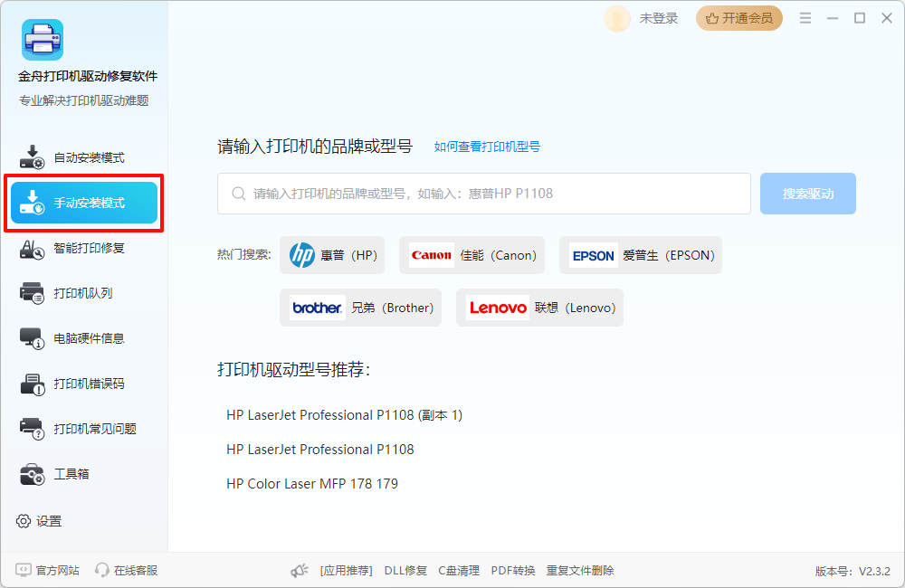905x588 pixels.
Task: Open printer FAQ (打印机常见问题)
Action: click(x=94, y=429)
